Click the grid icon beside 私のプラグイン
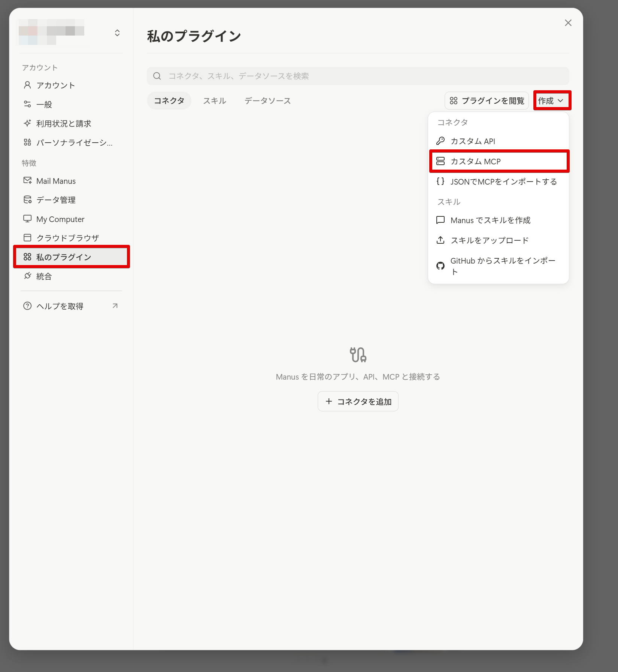 (27, 257)
